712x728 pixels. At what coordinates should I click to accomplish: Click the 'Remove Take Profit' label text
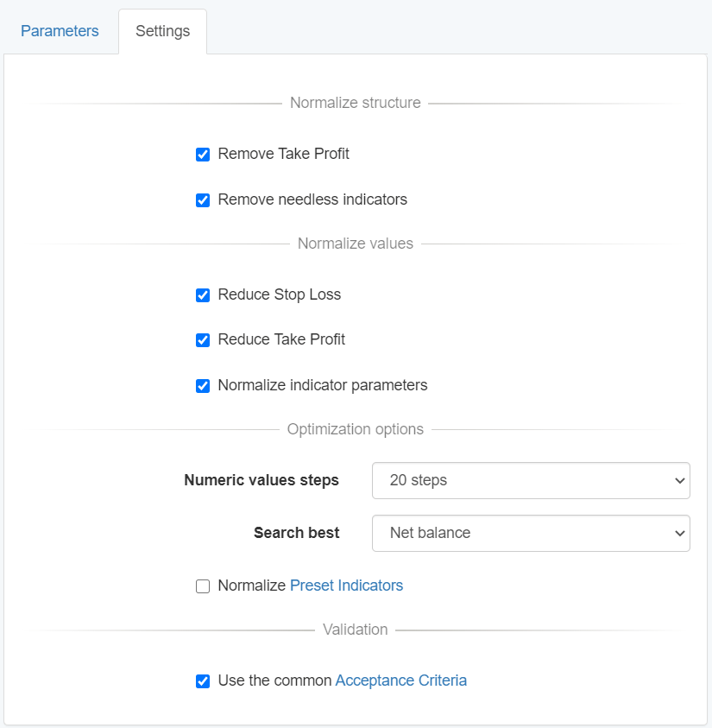(x=283, y=154)
